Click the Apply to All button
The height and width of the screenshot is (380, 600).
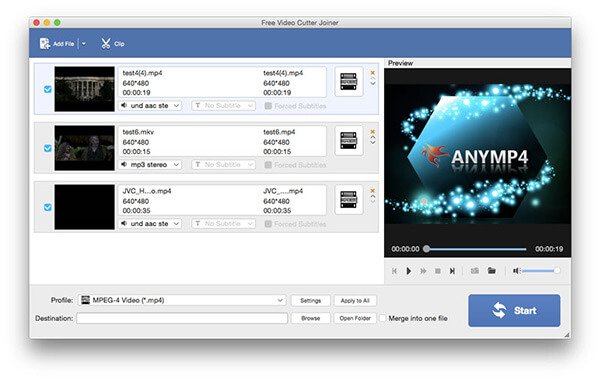[355, 300]
